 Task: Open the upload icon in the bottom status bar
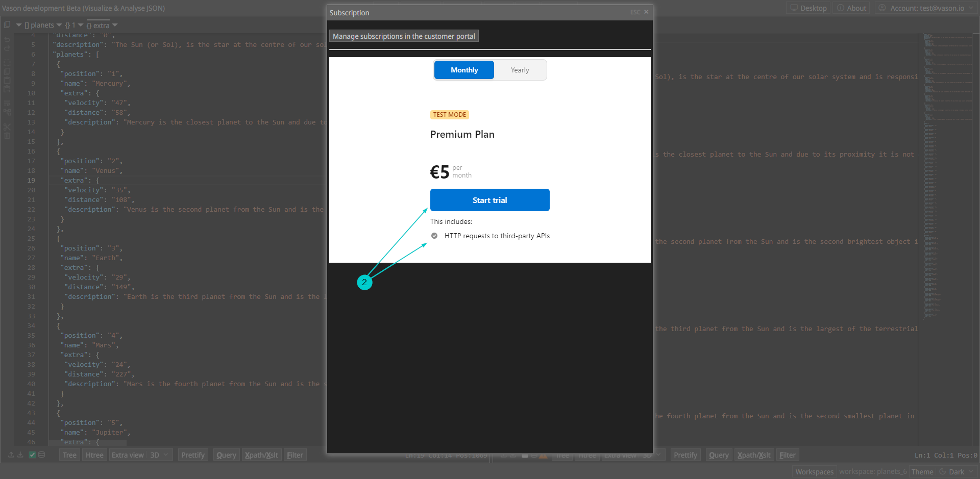tap(11, 454)
